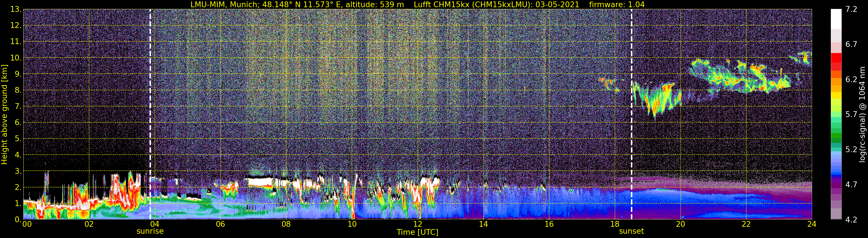The height and width of the screenshot is (238, 868).
Task: Click the "Time [UTC]" axis label
Action: 417,232
